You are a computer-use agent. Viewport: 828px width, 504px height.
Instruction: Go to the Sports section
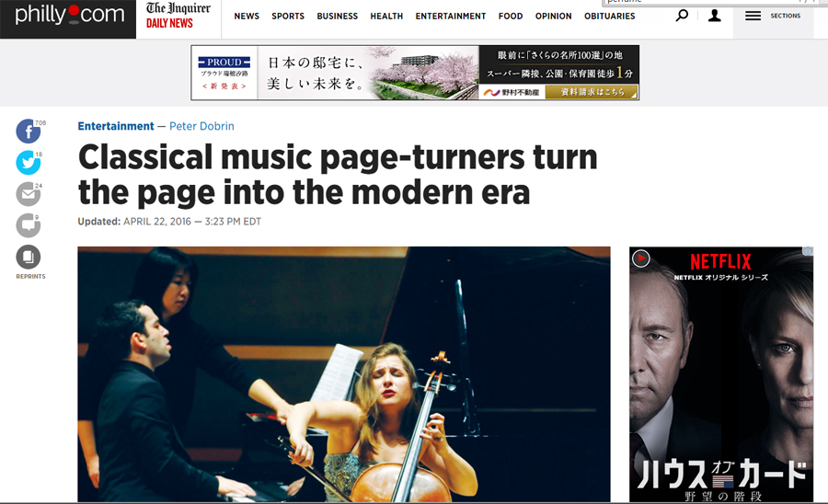[288, 17]
